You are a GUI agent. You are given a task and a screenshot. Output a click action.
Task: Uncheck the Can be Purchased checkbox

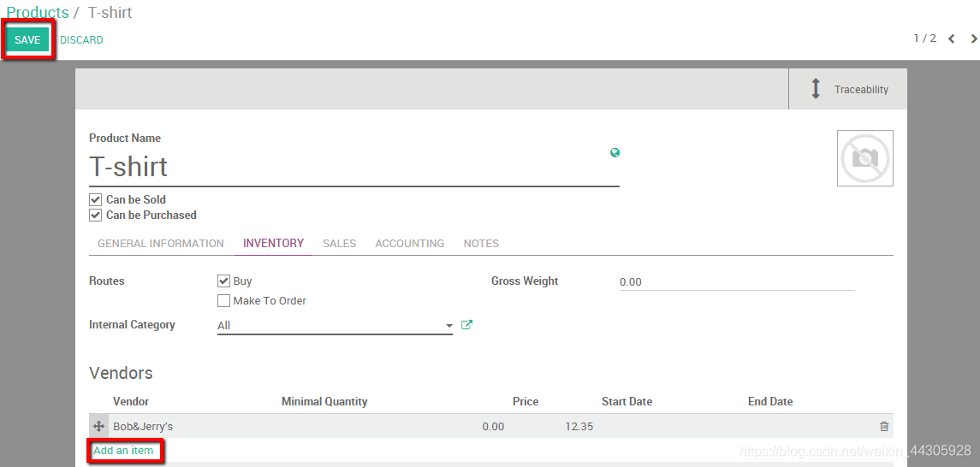[x=95, y=216]
